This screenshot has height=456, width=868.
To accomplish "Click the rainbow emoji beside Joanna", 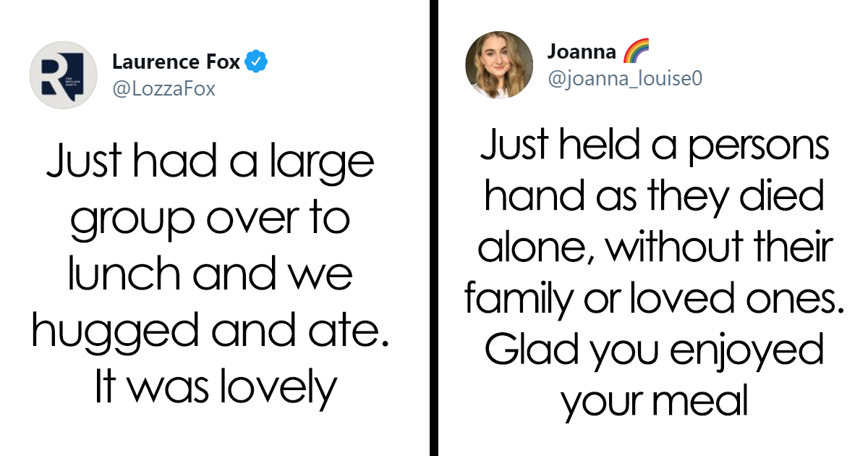I will point(637,51).
